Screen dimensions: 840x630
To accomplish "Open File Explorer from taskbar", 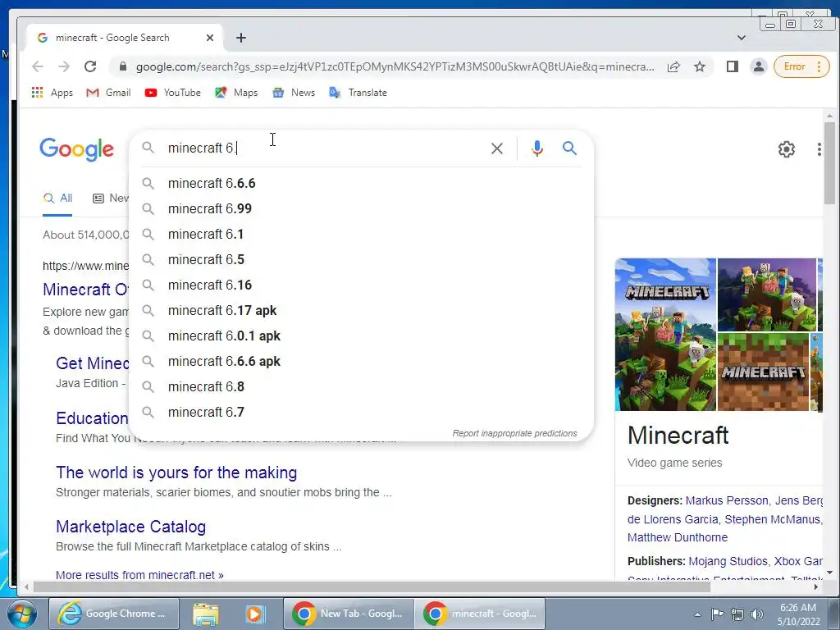I will pos(205,614).
